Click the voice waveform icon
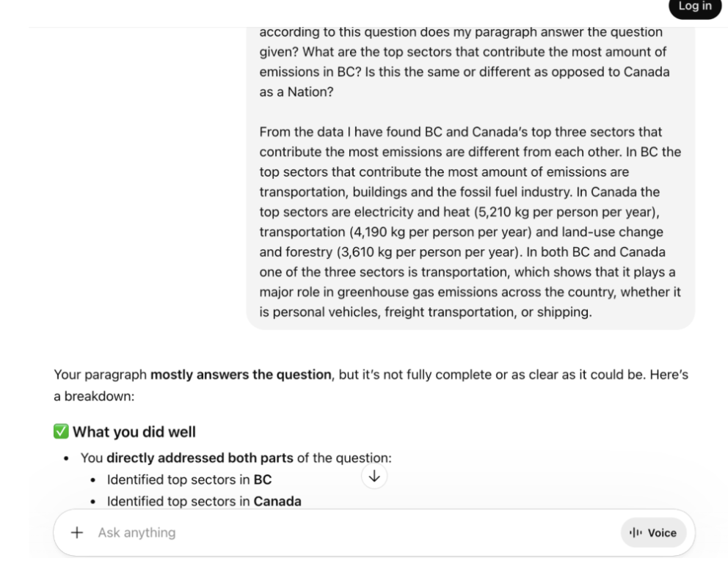Image resolution: width=728 pixels, height=572 pixels. pos(636,532)
